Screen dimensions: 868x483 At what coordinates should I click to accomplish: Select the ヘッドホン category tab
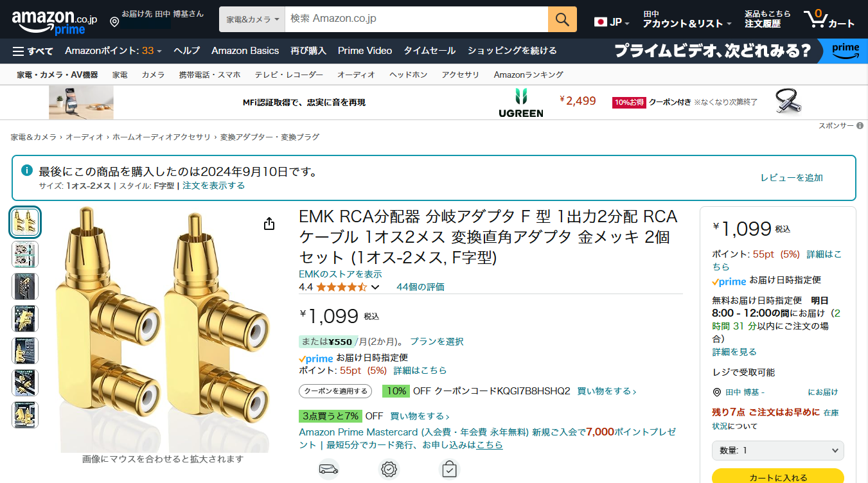408,75
